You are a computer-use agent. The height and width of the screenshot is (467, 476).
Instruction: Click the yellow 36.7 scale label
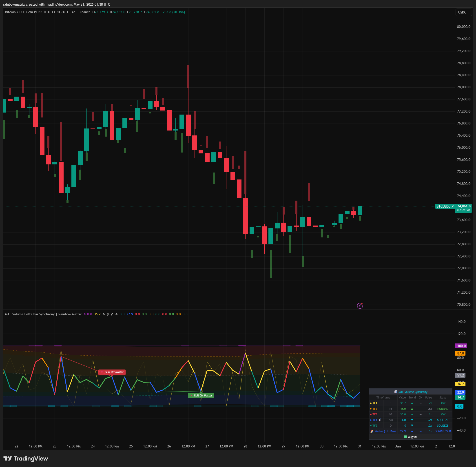pyautogui.click(x=460, y=384)
